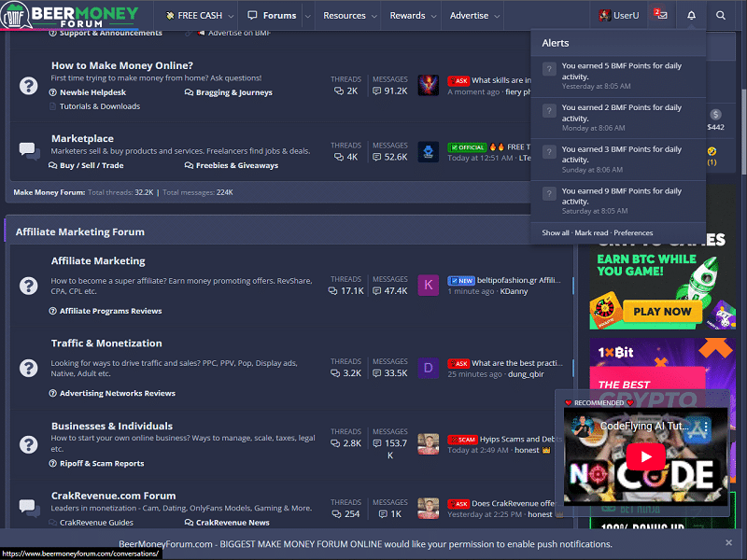747x560 pixels.
Task: Click the KDanny avatar with letter K
Action: click(428, 285)
